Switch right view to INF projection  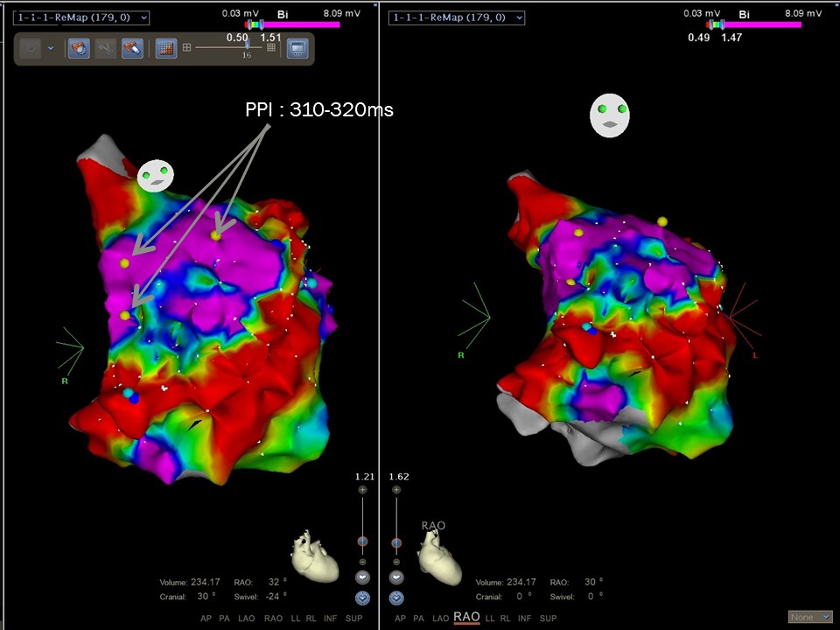click(x=524, y=619)
